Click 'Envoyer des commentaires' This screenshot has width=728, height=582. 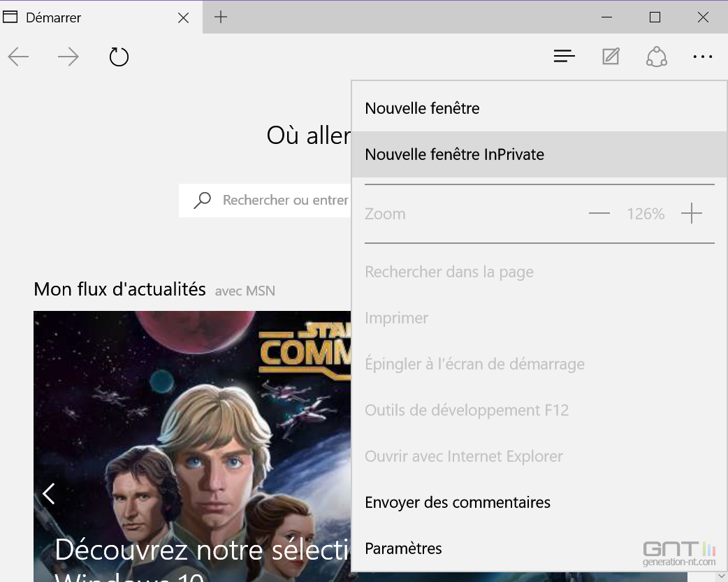[539, 502]
